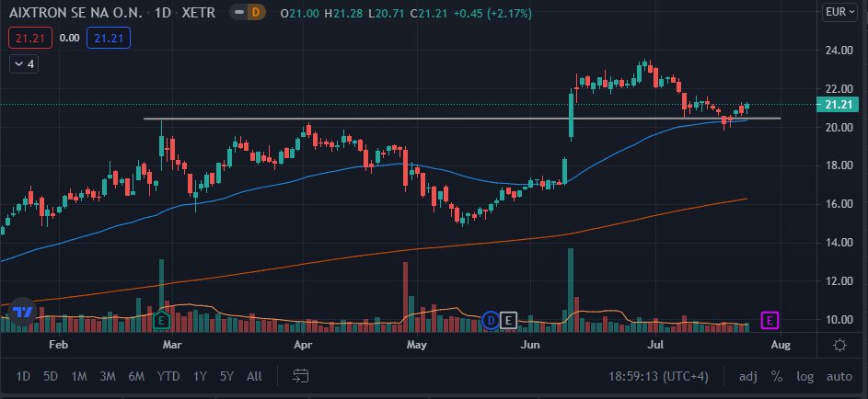The width and height of the screenshot is (868, 399).
Task: Click the TradingView logo icon
Action: [x=23, y=313]
